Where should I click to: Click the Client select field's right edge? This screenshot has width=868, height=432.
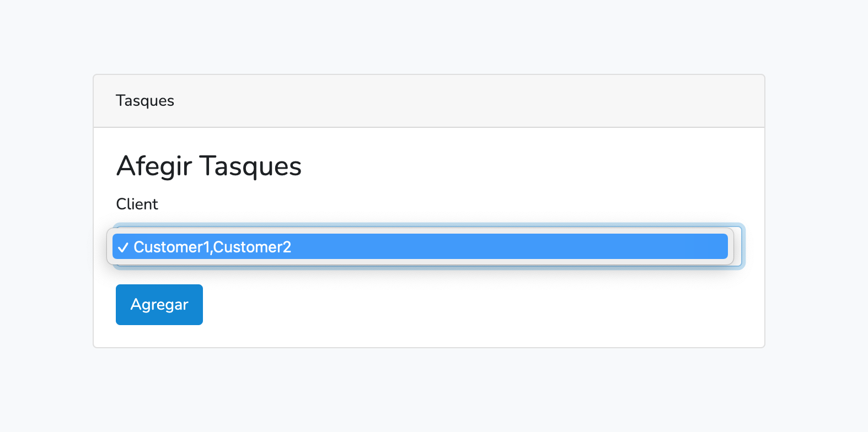(x=738, y=246)
